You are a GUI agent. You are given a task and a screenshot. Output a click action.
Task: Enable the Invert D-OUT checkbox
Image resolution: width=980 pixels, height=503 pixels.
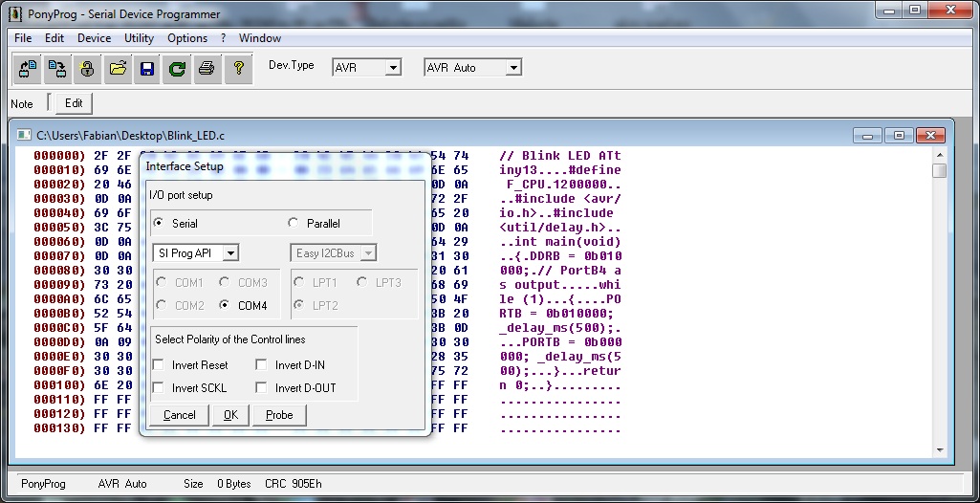coord(262,388)
